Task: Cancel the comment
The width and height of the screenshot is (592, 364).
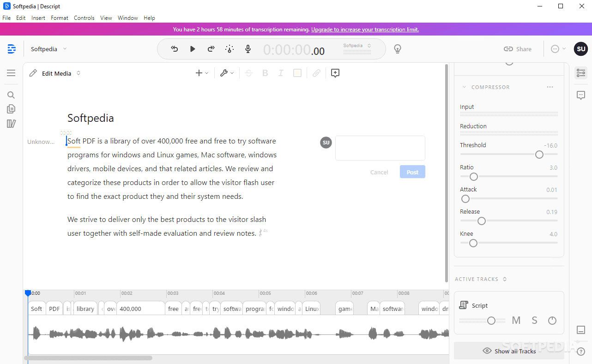Action: [379, 172]
